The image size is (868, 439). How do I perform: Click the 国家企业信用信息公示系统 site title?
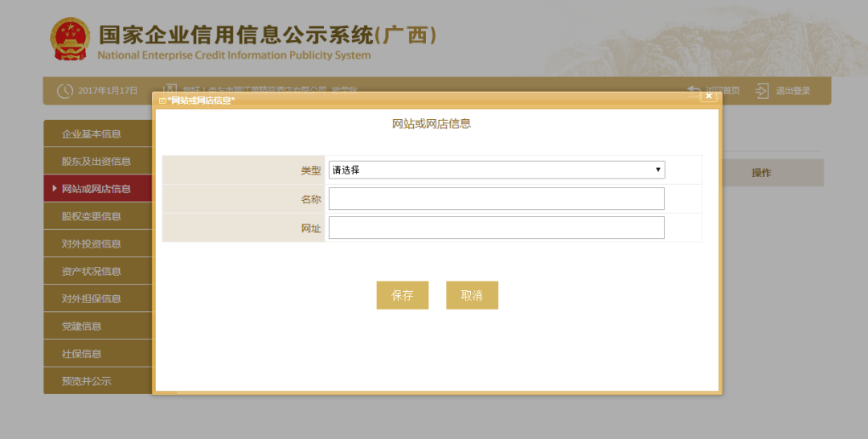click(x=268, y=35)
